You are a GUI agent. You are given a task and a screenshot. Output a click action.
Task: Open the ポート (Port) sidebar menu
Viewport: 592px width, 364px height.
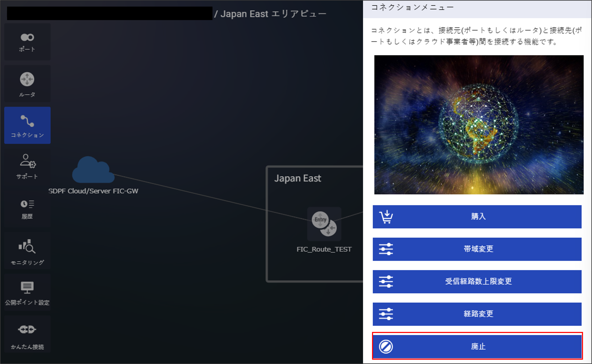[x=27, y=42]
